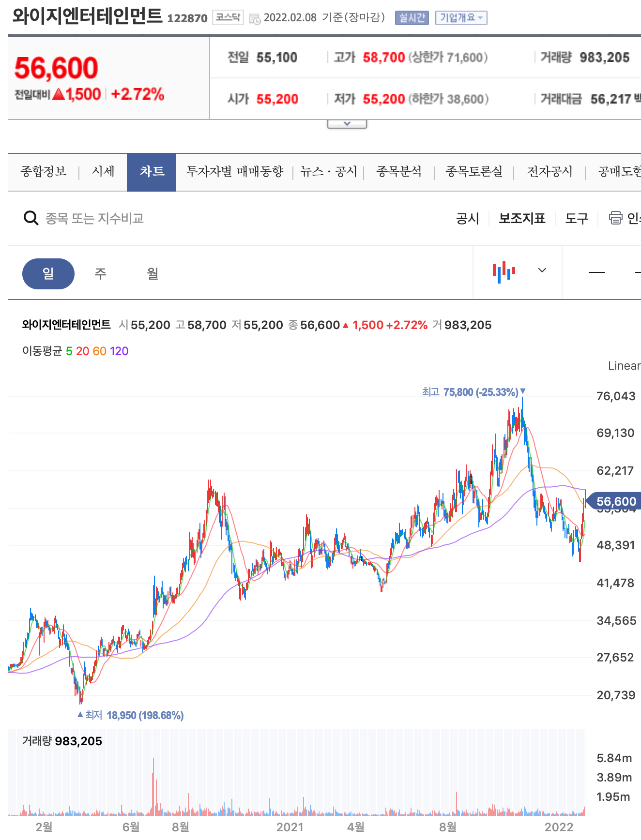This screenshot has width=641, height=840.
Task: Click the +2.72% change in the header
Action: (x=137, y=94)
